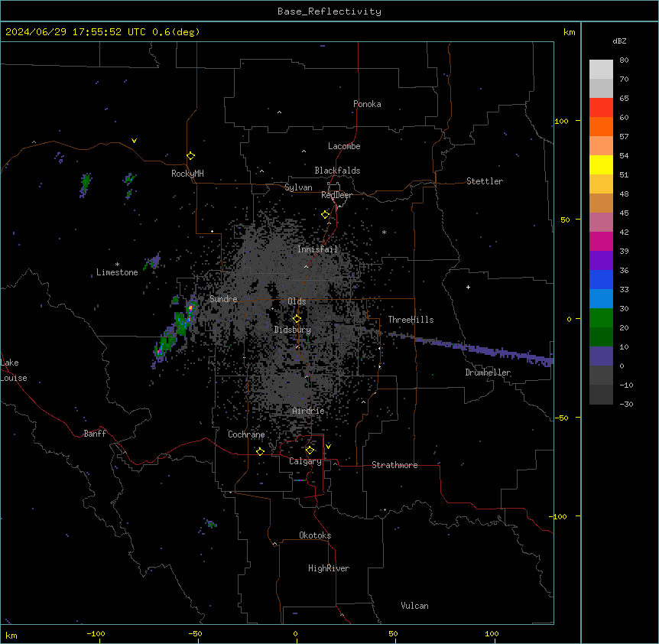Viewport: 659px width, 644px height.
Task: Click the magenta 42 dBZ legend swatch
Action: click(601, 241)
